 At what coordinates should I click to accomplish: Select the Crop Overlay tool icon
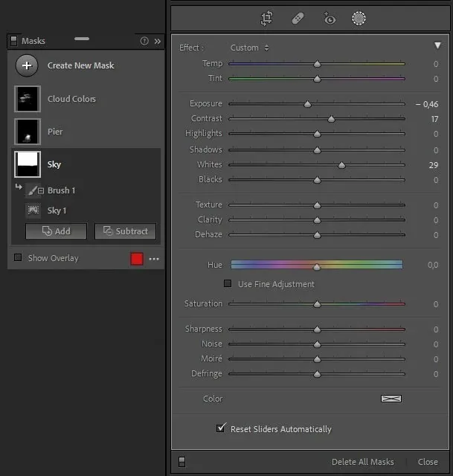(x=266, y=18)
